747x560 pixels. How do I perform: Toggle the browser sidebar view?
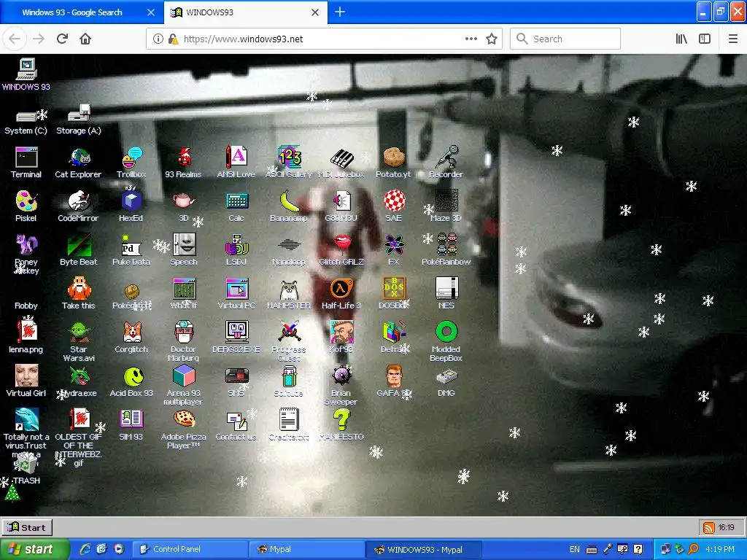click(x=705, y=39)
